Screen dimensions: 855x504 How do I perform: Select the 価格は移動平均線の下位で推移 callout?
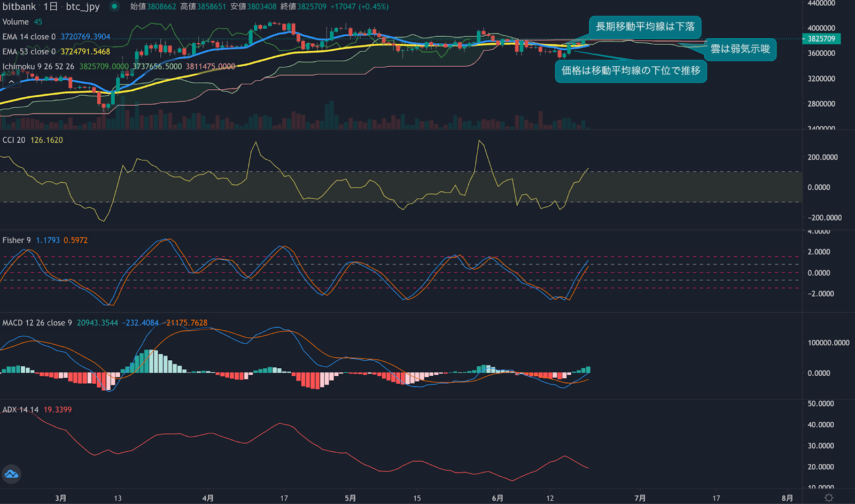click(x=631, y=71)
